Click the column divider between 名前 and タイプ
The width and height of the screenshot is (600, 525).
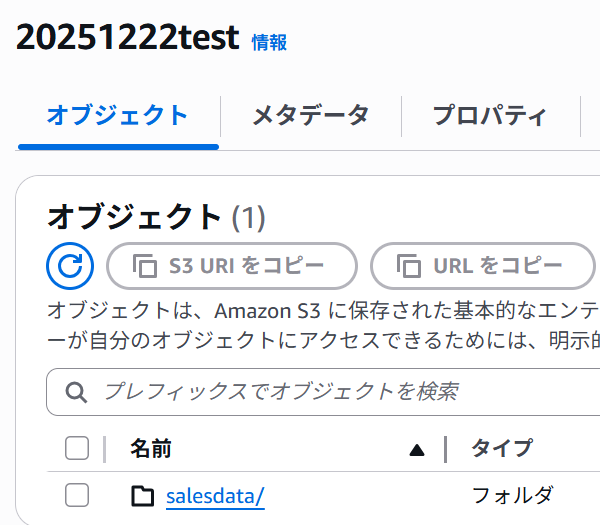tap(445, 449)
